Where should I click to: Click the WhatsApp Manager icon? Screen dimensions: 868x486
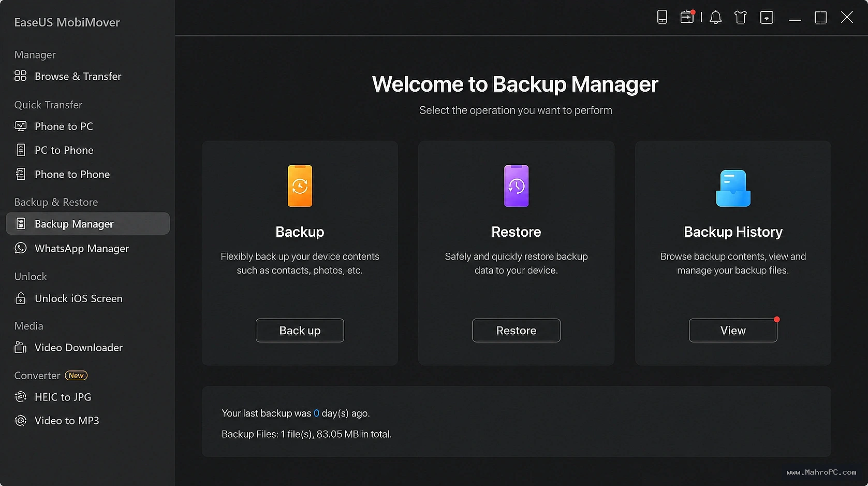(21, 248)
